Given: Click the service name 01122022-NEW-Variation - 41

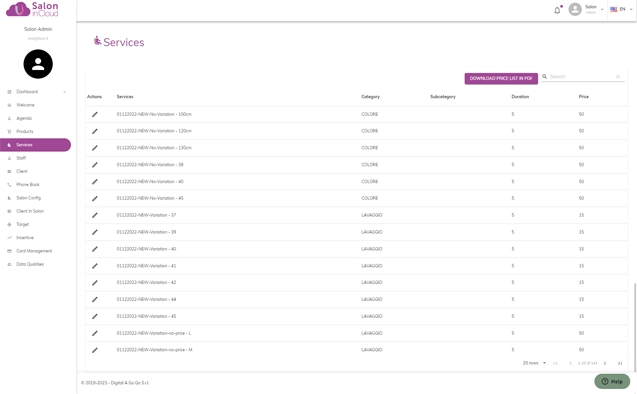Looking at the screenshot, I should (x=146, y=266).
